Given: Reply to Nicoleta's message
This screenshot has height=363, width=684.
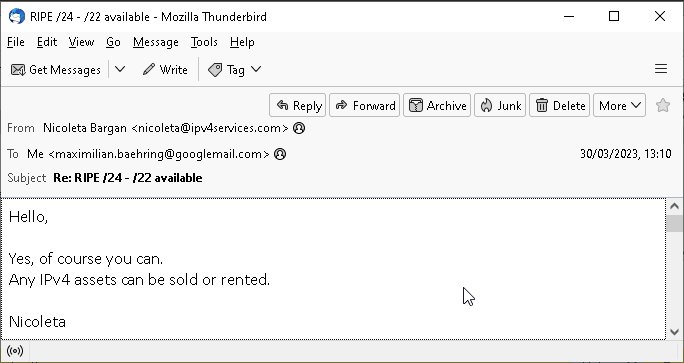Looking at the screenshot, I should [298, 105].
